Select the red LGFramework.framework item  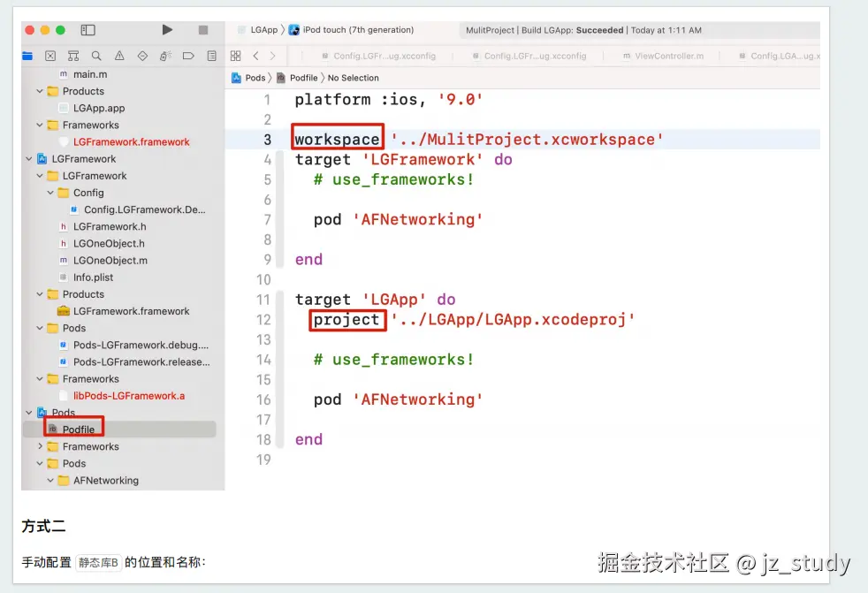pos(131,141)
